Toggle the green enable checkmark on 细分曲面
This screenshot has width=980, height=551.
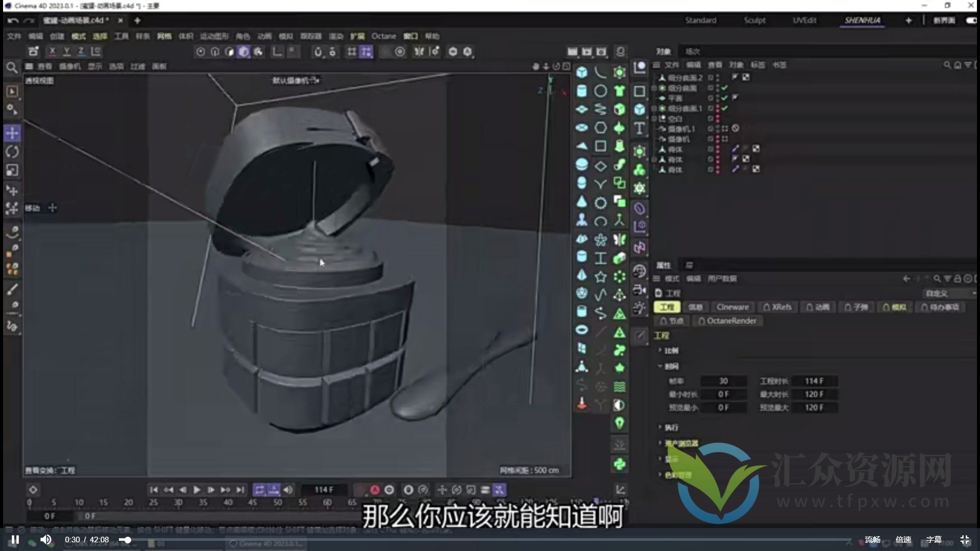pyautogui.click(x=725, y=88)
